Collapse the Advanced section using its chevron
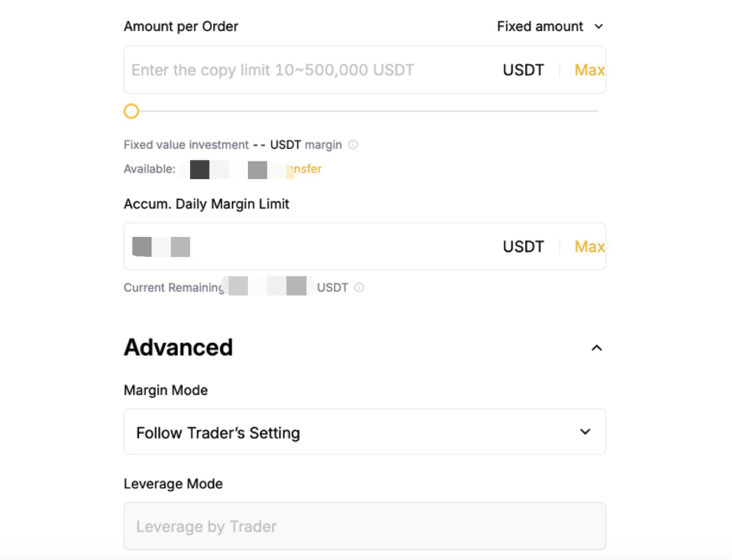The width and height of the screenshot is (732, 560). coord(596,348)
